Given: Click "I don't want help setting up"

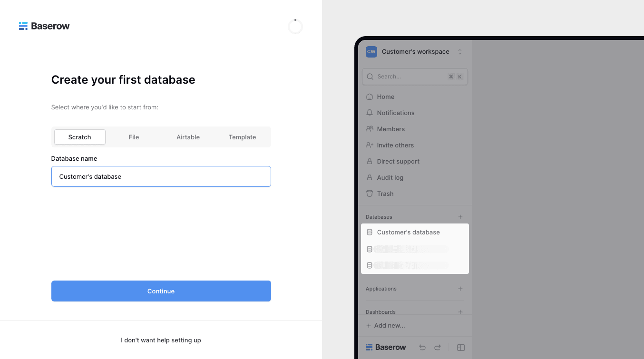Looking at the screenshot, I should (161, 340).
